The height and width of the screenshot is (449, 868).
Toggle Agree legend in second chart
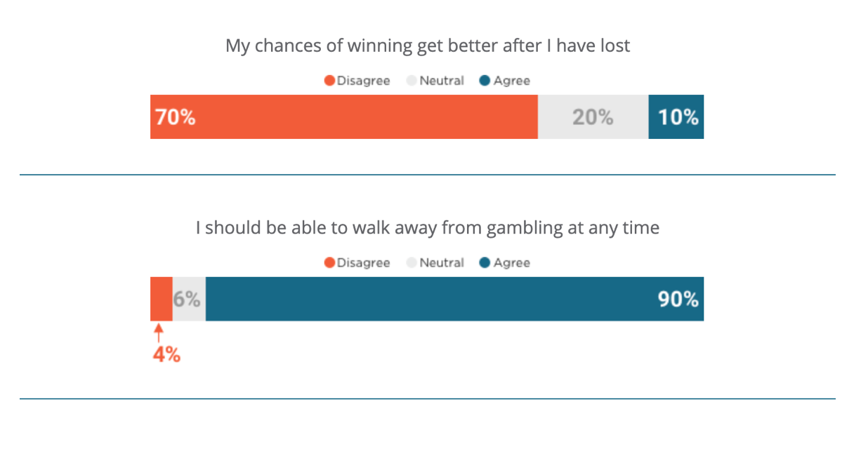(x=505, y=263)
